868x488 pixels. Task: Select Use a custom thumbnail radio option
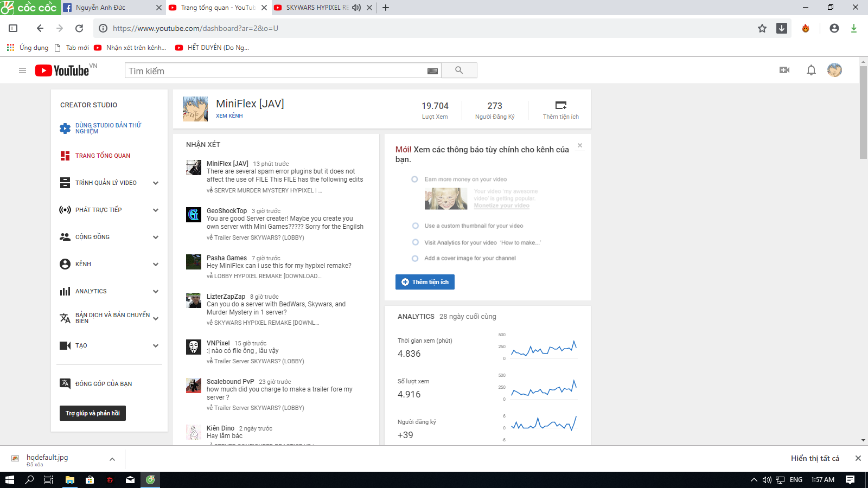click(415, 226)
